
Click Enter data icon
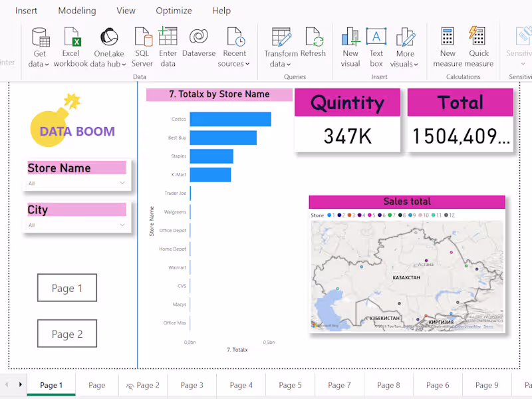168,37
